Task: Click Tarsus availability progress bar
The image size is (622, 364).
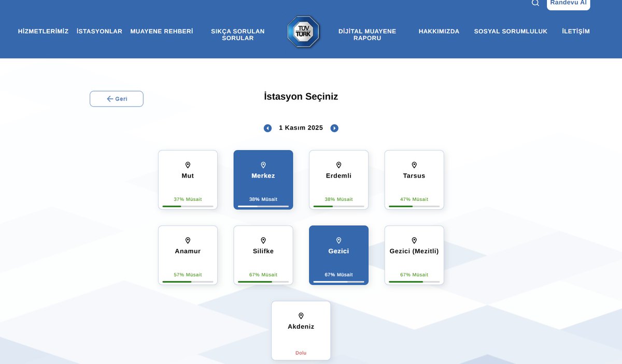Action: pyautogui.click(x=414, y=206)
